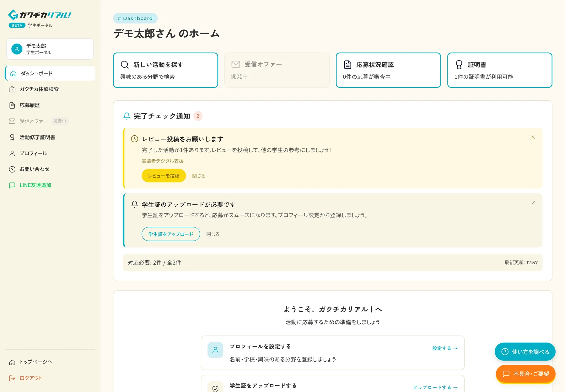Click the clock icon on review notification
The image size is (565, 392).
coord(134,139)
